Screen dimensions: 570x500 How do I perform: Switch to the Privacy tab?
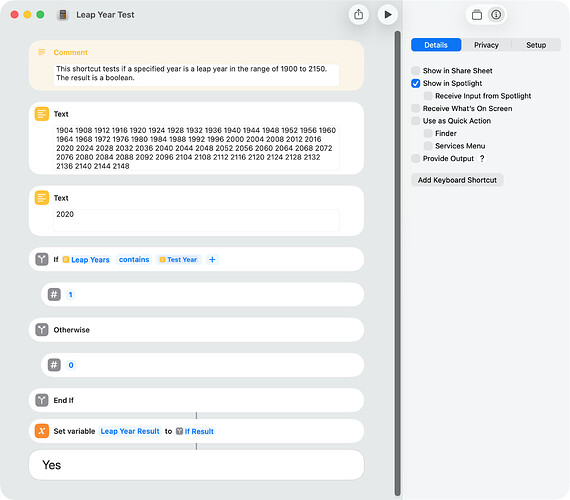pos(486,45)
